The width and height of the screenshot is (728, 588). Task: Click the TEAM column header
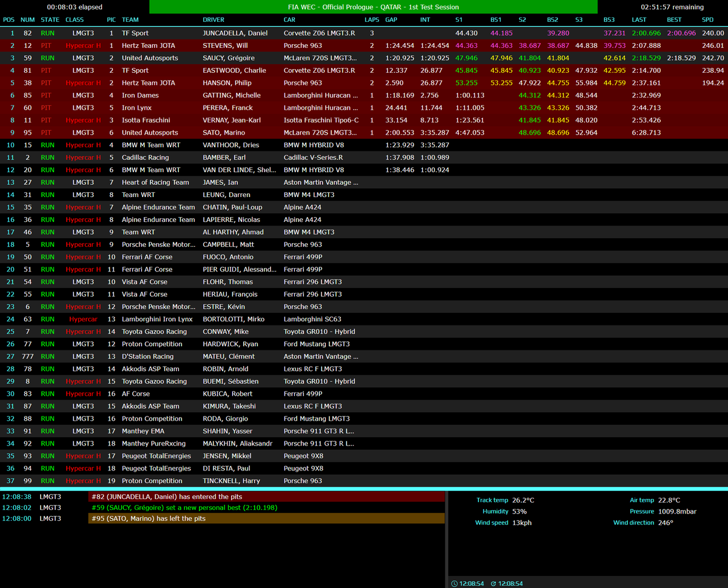coord(130,19)
